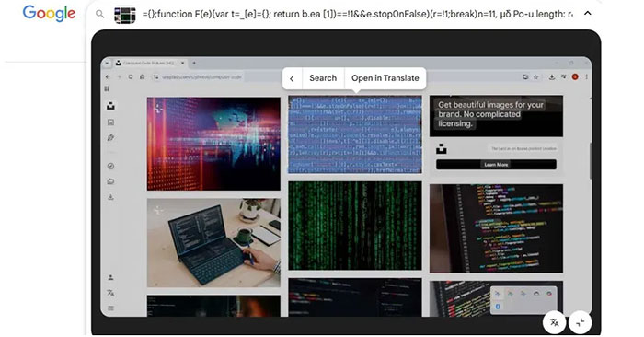Click the Google logo

[x=49, y=13]
